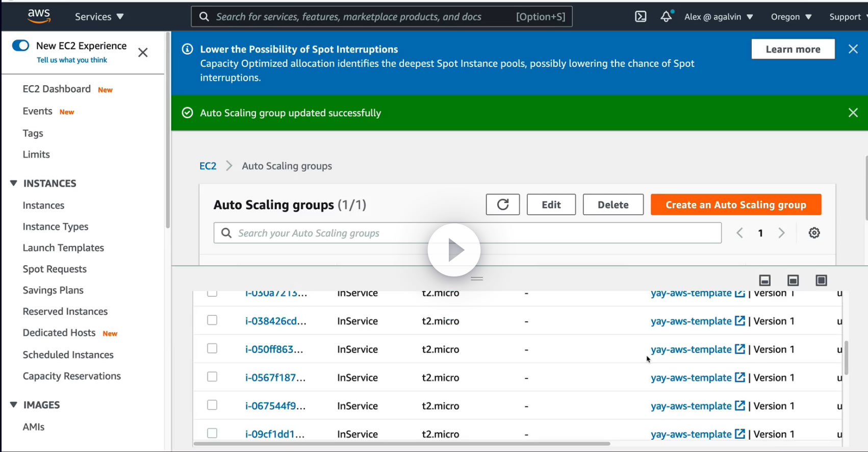Open table preferences gear icon

click(x=814, y=233)
